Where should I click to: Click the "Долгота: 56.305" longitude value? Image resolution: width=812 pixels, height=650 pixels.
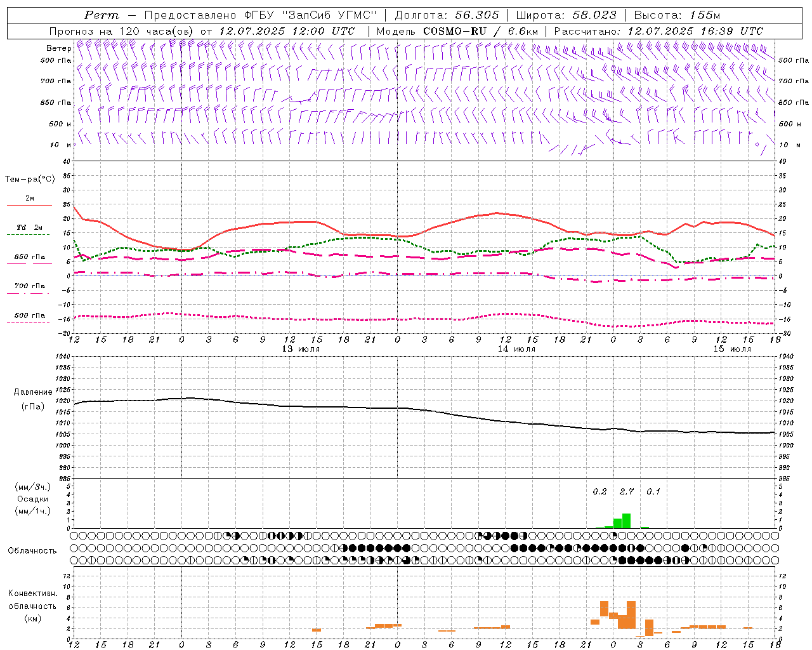447,15
